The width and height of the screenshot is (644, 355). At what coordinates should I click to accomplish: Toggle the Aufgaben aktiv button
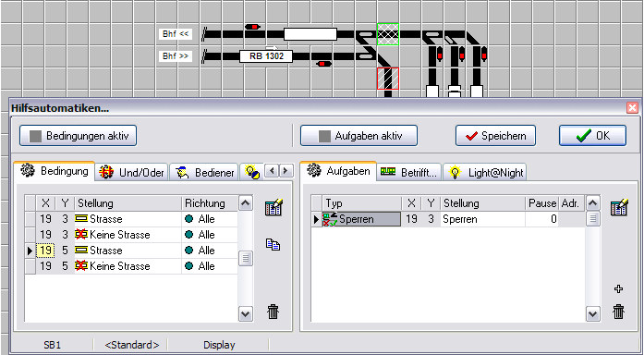pyautogui.click(x=359, y=136)
